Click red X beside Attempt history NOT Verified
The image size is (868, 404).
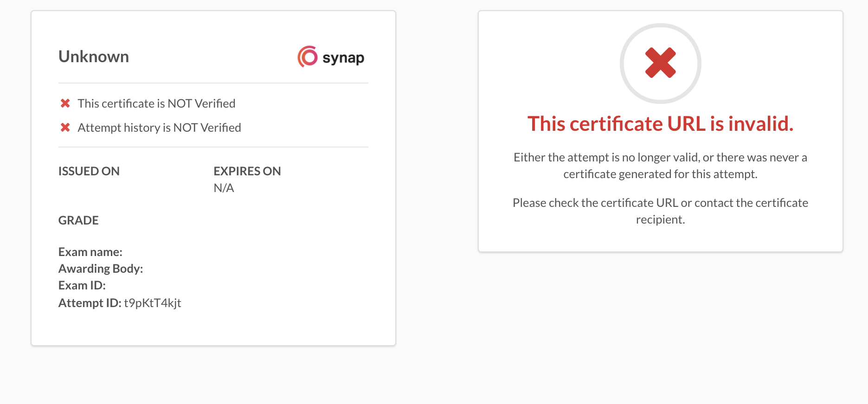(x=65, y=127)
